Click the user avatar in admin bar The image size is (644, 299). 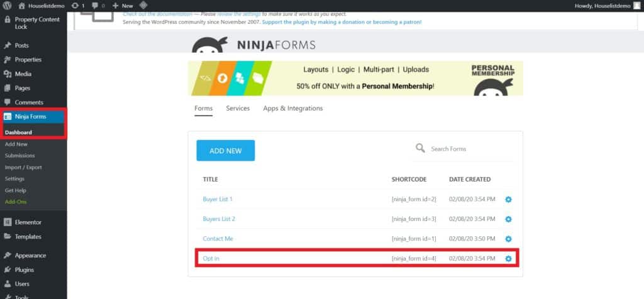pos(637,6)
